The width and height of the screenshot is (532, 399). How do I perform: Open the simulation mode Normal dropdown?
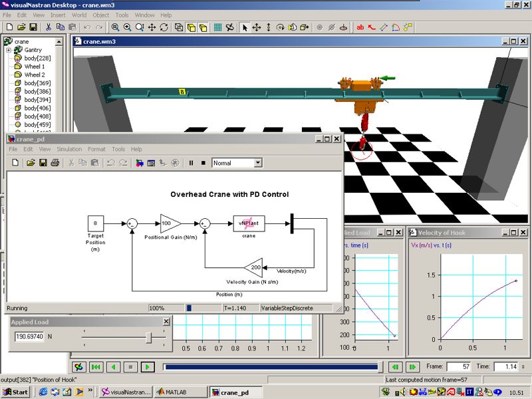point(258,163)
